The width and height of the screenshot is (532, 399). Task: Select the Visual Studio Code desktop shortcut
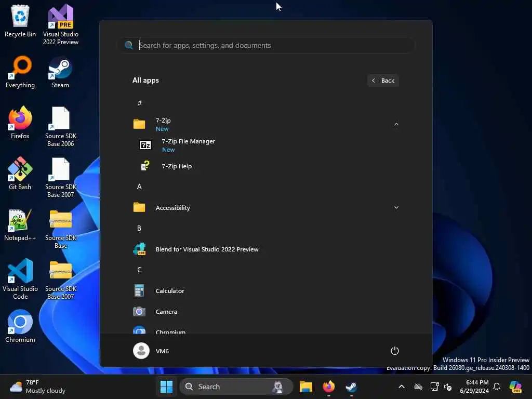tap(20, 279)
